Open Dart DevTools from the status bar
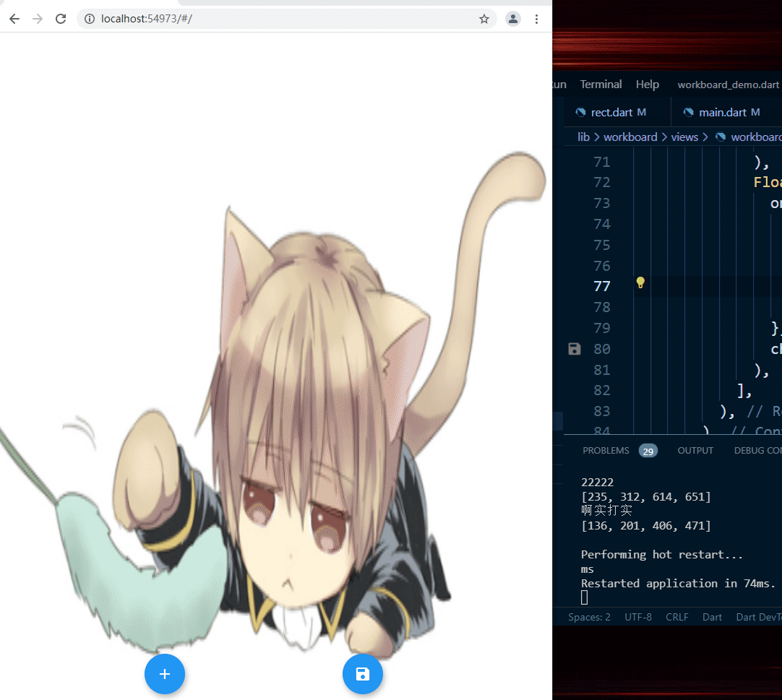This screenshot has height=700, width=782. point(759,617)
